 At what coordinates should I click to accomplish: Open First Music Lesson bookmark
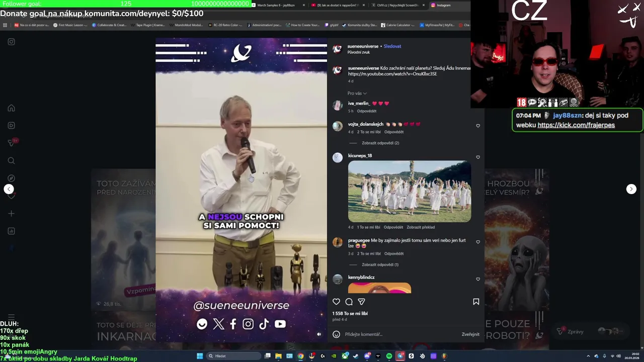coord(70,25)
